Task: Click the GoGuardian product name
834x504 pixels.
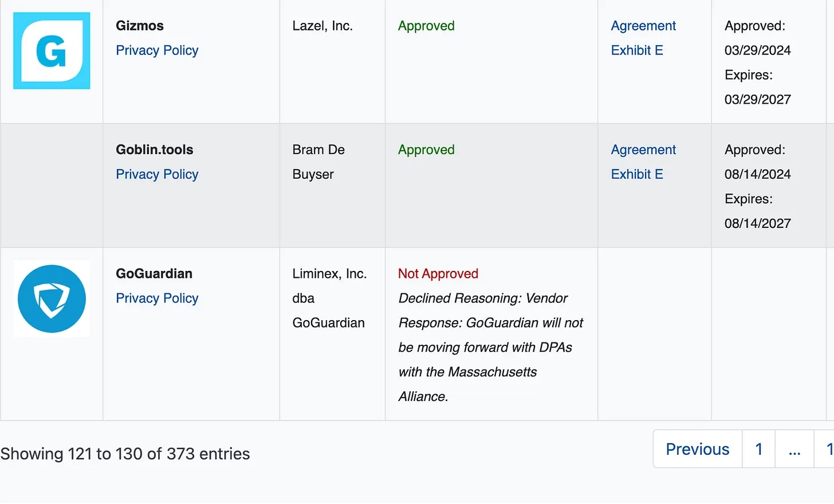Action: pos(154,274)
